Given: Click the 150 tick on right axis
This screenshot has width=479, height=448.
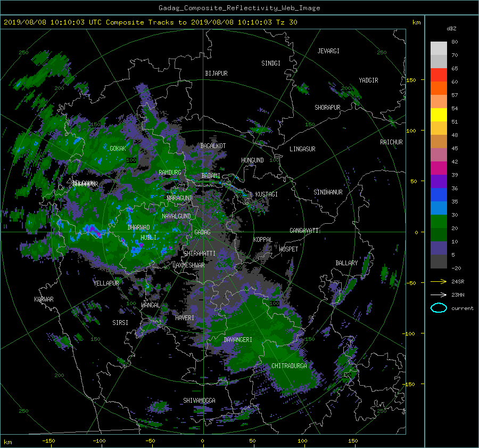Looking at the screenshot, I should pos(411,80).
